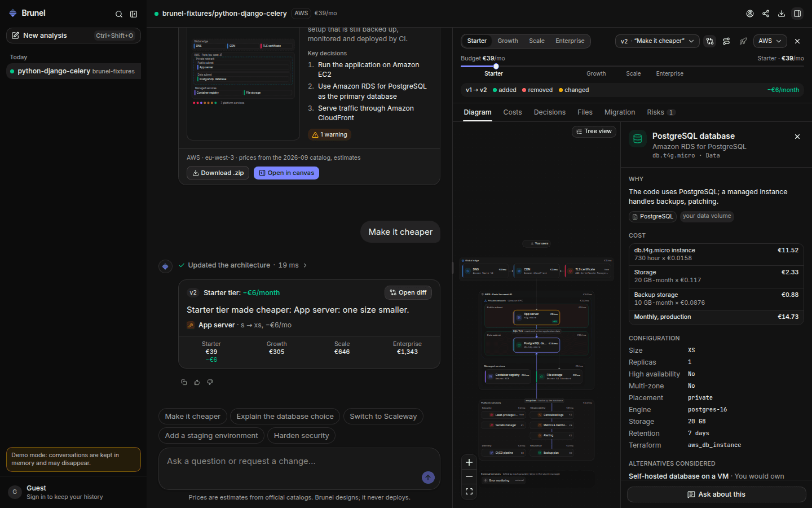Choose 'Switch to Scaleway' suggestion
Viewport: 812px width, 508px height.
(383, 417)
